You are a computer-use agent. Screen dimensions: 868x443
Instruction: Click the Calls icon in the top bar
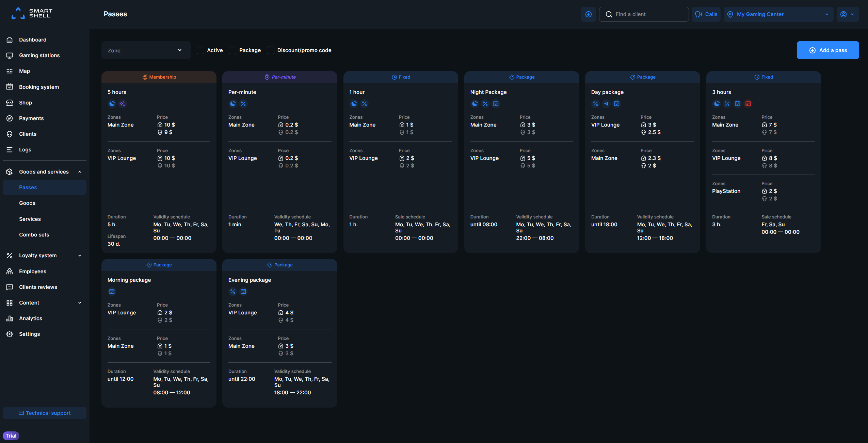[x=706, y=14]
